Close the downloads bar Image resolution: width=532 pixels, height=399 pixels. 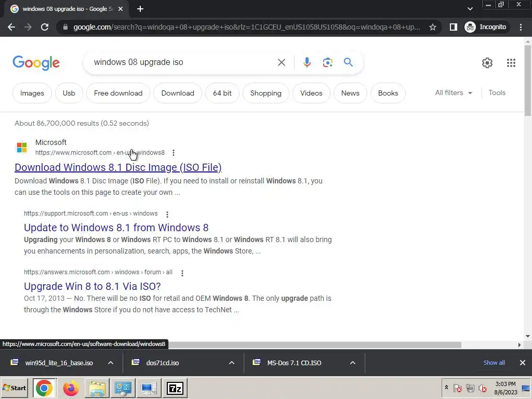[523, 363]
